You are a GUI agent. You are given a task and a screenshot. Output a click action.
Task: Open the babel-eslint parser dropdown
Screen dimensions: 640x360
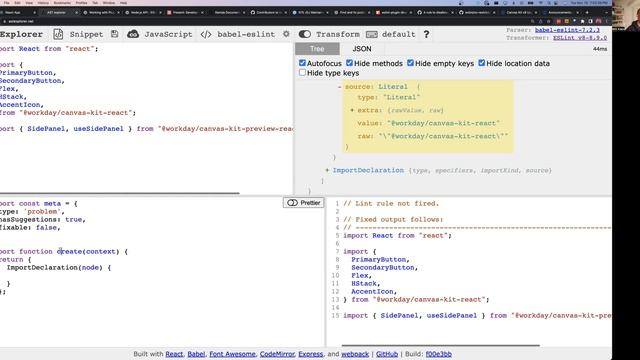point(238,34)
